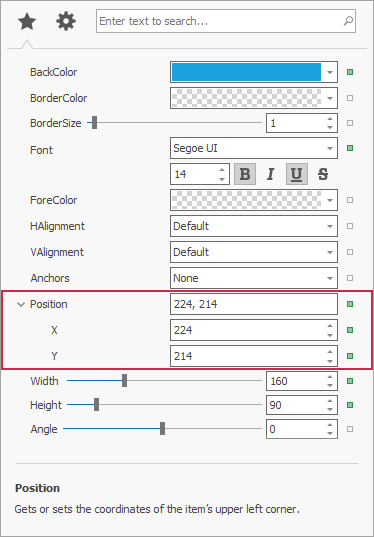Toggle the Underline font style

tap(297, 174)
